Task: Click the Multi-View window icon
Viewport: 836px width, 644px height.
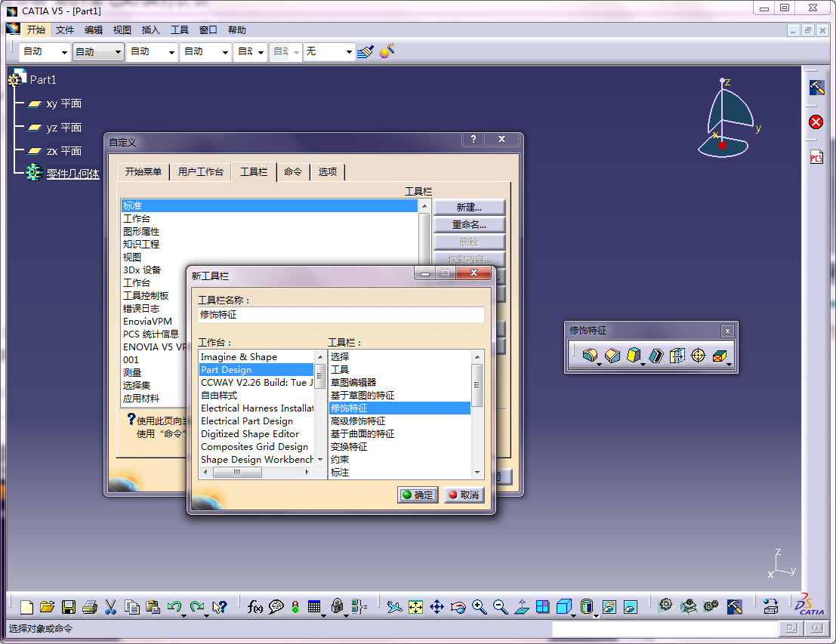Action: [x=543, y=607]
